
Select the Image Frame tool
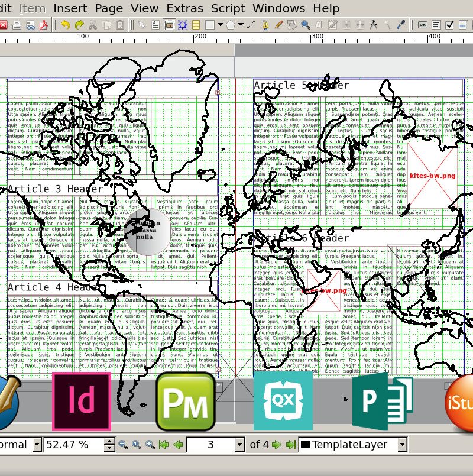pyautogui.click(x=169, y=25)
